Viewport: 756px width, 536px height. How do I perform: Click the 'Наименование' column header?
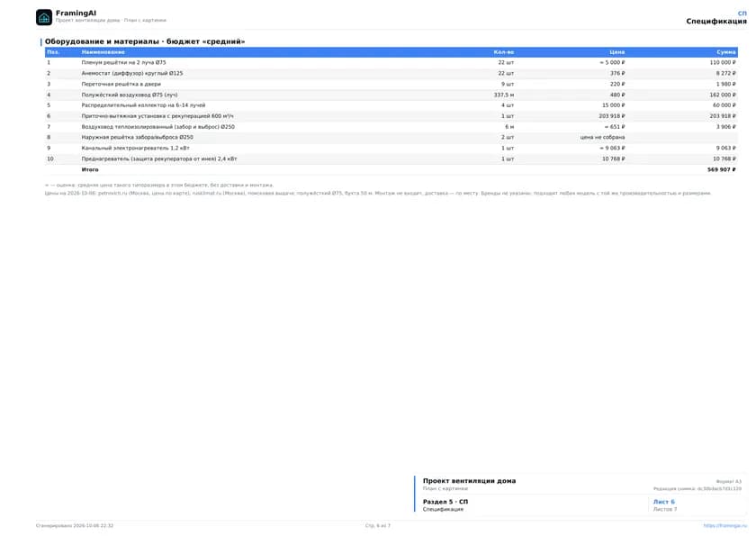tap(103, 52)
